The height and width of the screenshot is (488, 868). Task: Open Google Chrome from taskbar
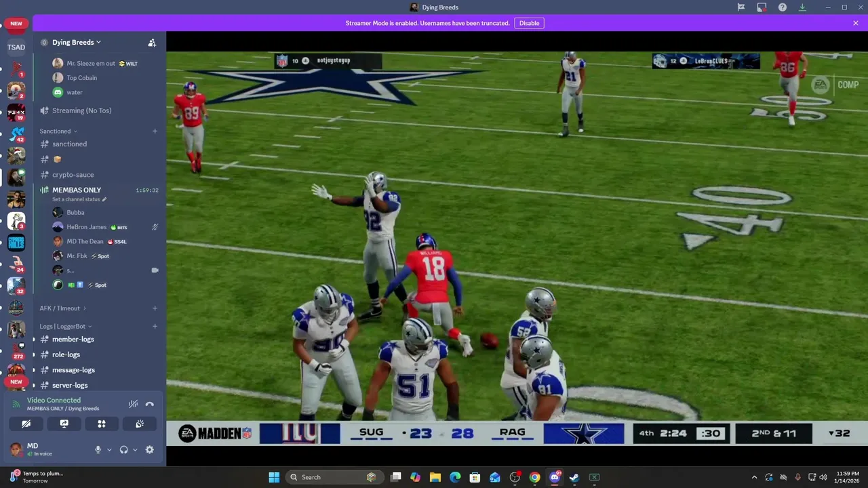click(535, 477)
